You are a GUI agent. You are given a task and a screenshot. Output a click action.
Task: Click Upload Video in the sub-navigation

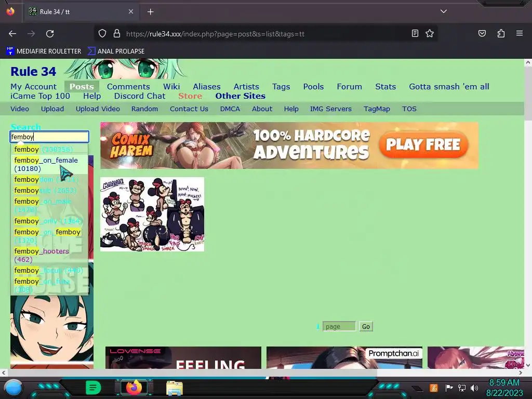[x=98, y=109]
